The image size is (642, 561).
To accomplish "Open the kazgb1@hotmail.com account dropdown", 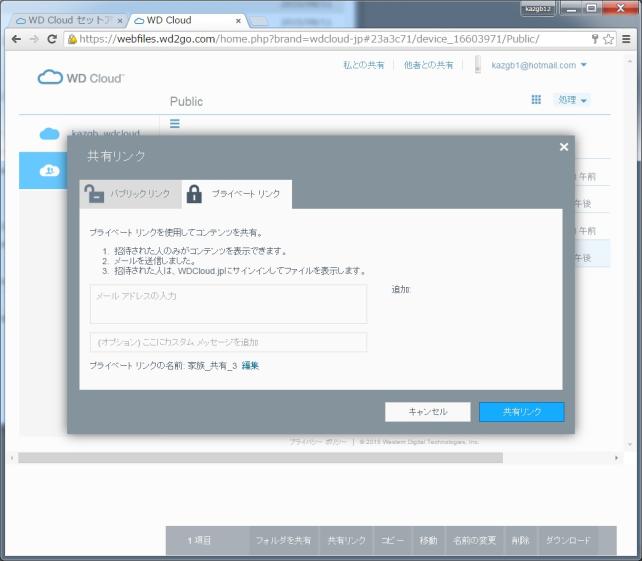I will [x=539, y=65].
